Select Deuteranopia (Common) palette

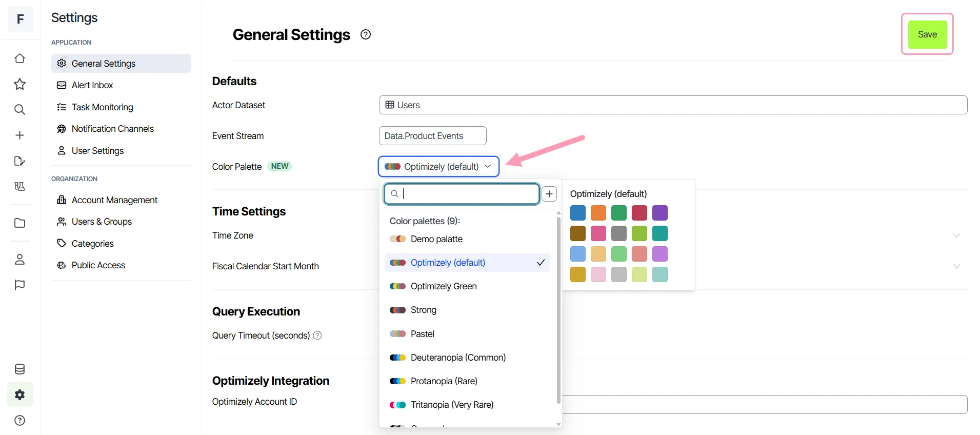467,358
